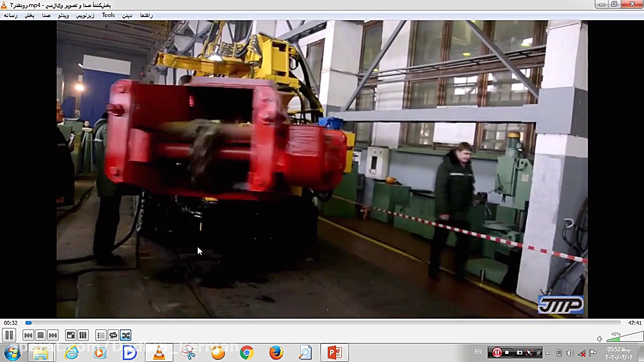Click recorder window restore icon
Image resolution: width=644 pixels, height=362 pixels.
point(538,352)
